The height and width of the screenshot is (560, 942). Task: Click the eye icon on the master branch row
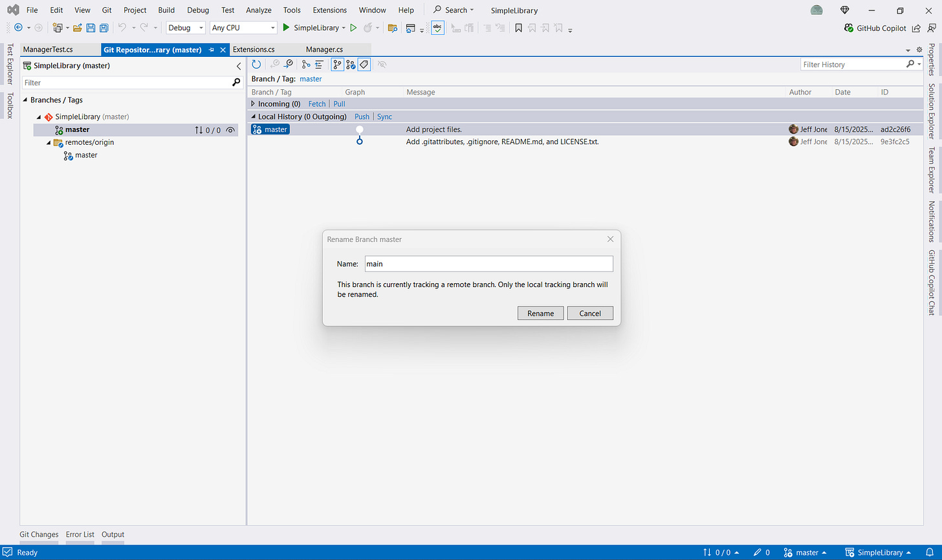coord(230,130)
